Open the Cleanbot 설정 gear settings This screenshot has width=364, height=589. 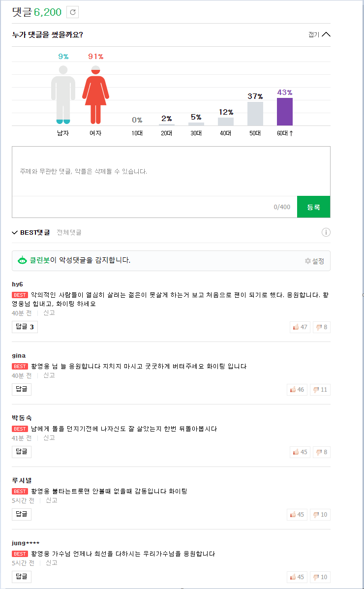pyautogui.click(x=314, y=261)
